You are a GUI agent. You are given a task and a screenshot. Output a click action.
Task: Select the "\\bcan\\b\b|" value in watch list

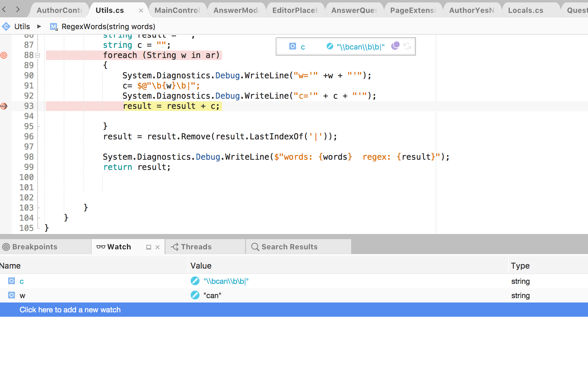coord(226,281)
